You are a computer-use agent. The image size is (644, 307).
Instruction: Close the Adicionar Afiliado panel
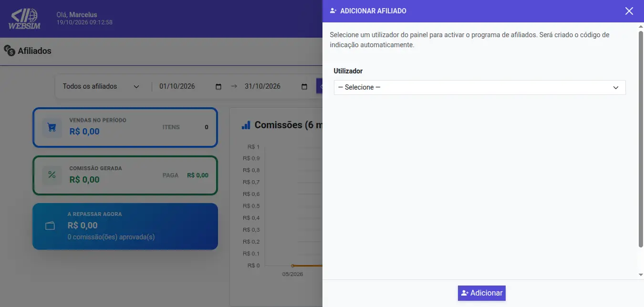[x=629, y=11]
